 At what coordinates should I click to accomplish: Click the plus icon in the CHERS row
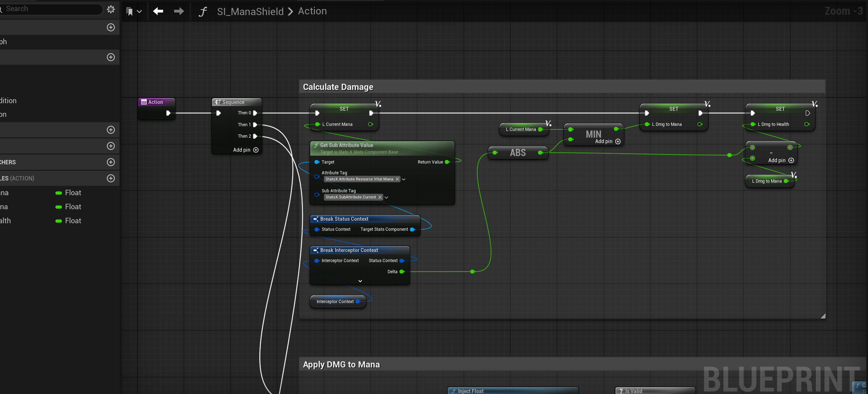pyautogui.click(x=111, y=162)
